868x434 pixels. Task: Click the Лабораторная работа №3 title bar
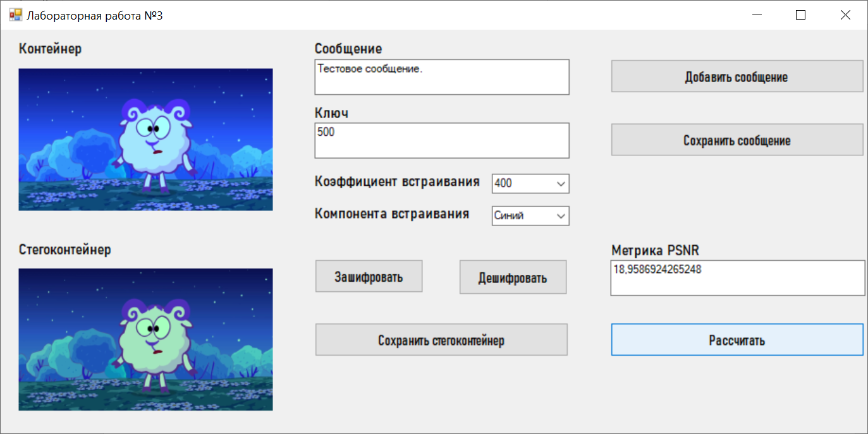pyautogui.click(x=379, y=14)
